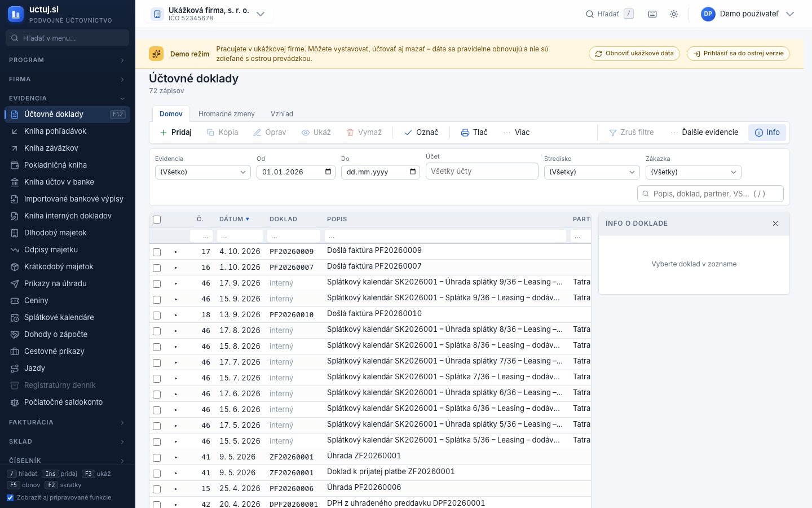Click Obnoviť ukážkové dáta button
This screenshot has width=812, height=508.
[x=634, y=54]
